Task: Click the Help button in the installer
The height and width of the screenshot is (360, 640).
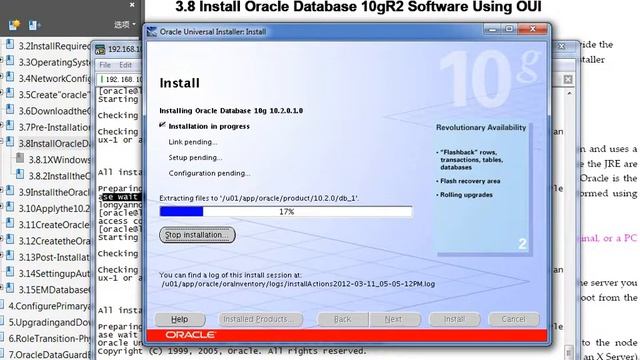Action: [x=180, y=319]
